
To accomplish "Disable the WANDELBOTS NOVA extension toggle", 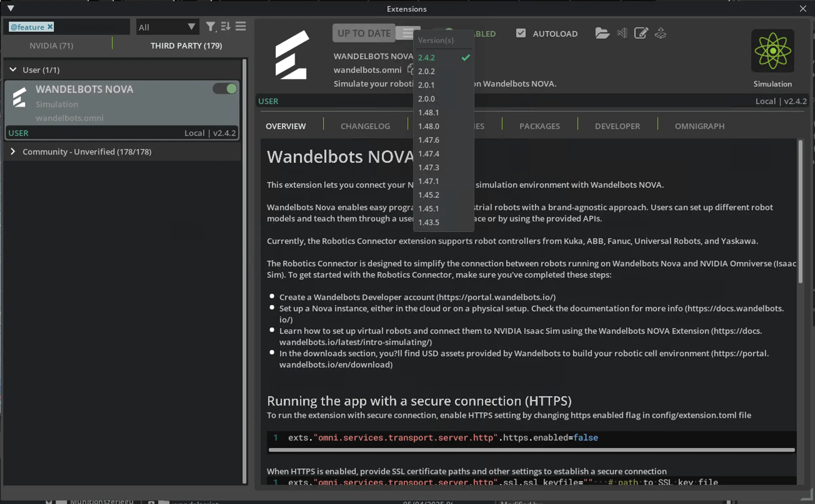I will coord(224,89).
